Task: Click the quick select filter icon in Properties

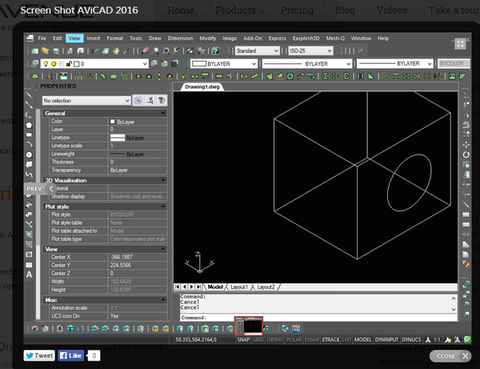Action: (162, 100)
